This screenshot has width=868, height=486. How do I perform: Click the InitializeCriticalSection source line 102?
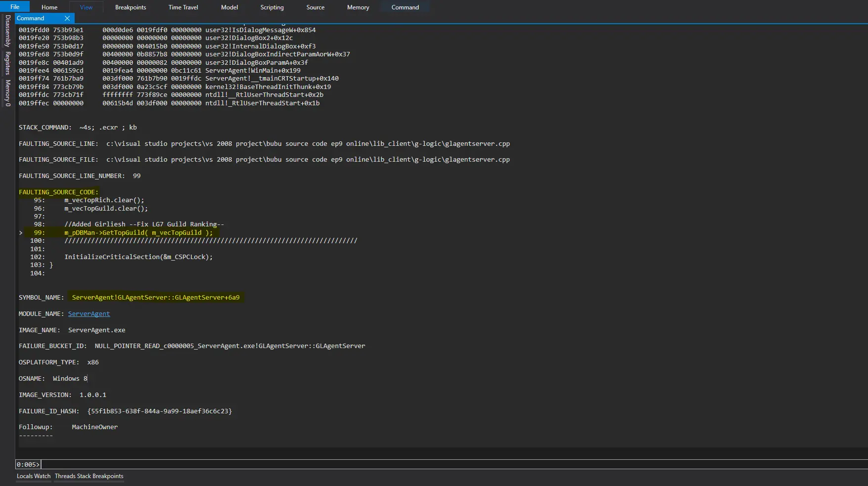(x=138, y=257)
